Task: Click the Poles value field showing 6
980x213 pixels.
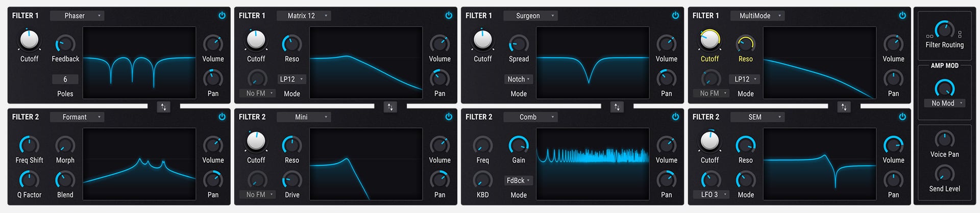Action: coord(65,79)
